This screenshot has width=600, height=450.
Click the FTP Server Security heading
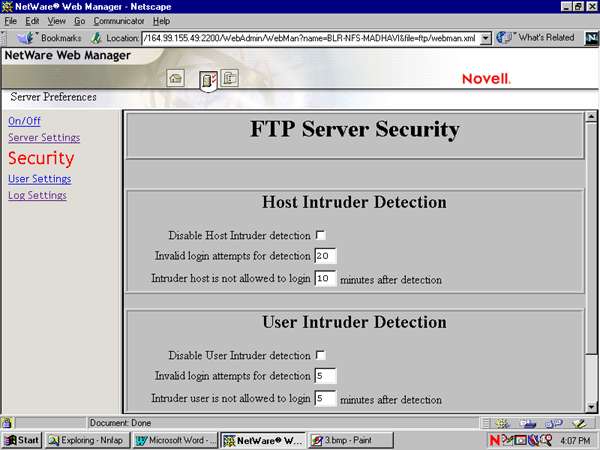[x=355, y=130]
